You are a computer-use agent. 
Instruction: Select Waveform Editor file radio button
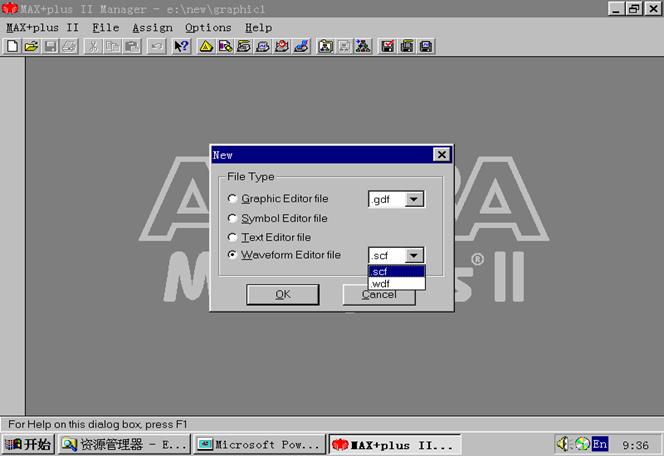(232, 255)
